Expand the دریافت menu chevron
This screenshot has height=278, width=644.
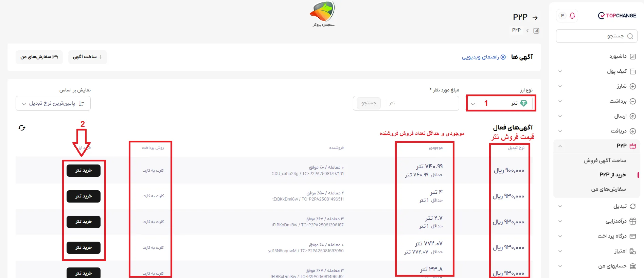[560, 131]
